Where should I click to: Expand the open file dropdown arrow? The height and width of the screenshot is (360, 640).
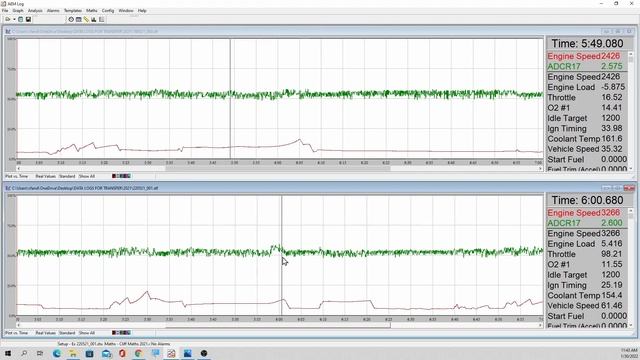[x=14, y=19]
